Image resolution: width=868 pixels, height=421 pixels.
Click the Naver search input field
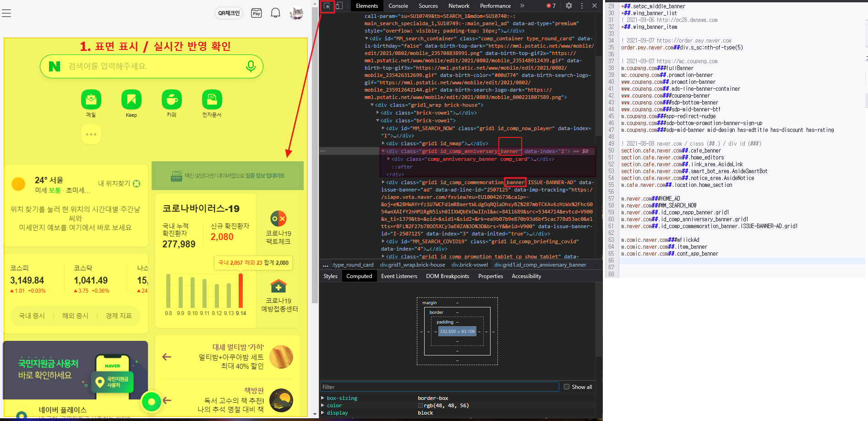151,66
